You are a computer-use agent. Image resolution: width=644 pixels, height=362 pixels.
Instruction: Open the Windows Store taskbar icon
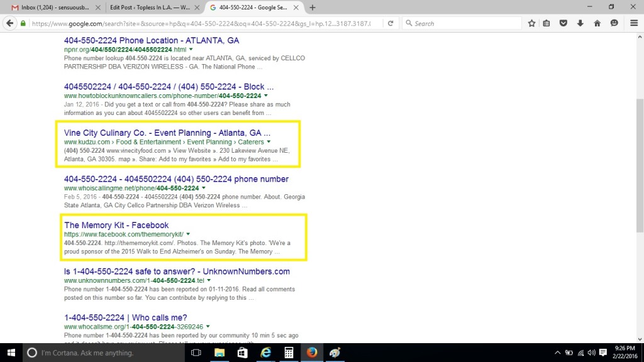click(x=242, y=353)
